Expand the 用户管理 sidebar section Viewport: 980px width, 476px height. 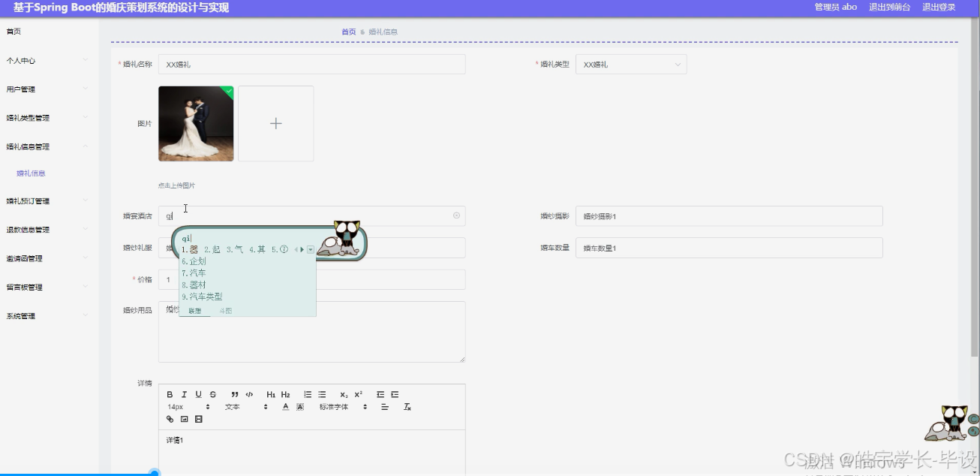49,89
